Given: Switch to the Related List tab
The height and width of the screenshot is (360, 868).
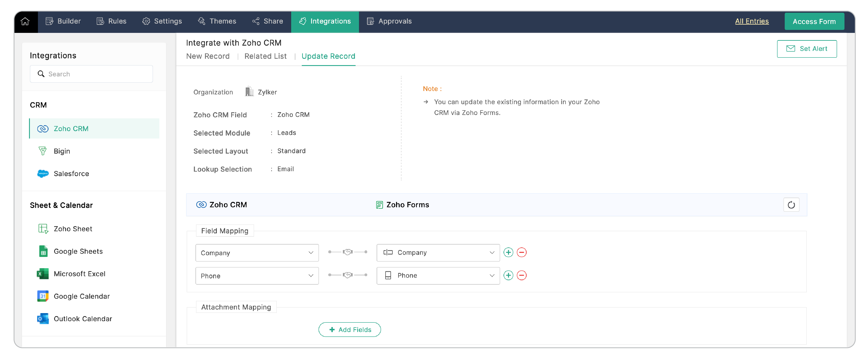Looking at the screenshot, I should [x=266, y=56].
